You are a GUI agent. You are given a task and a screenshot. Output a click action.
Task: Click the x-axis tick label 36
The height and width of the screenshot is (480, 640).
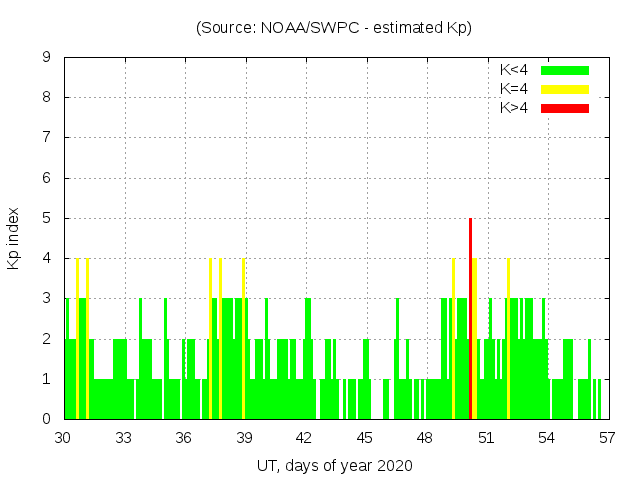coord(184,438)
